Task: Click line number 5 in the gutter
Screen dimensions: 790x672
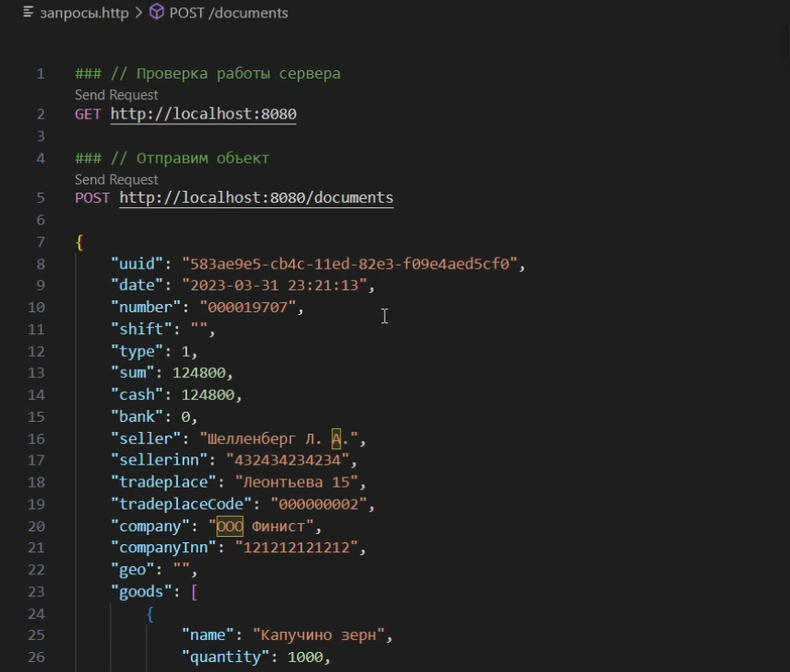Action: point(41,198)
